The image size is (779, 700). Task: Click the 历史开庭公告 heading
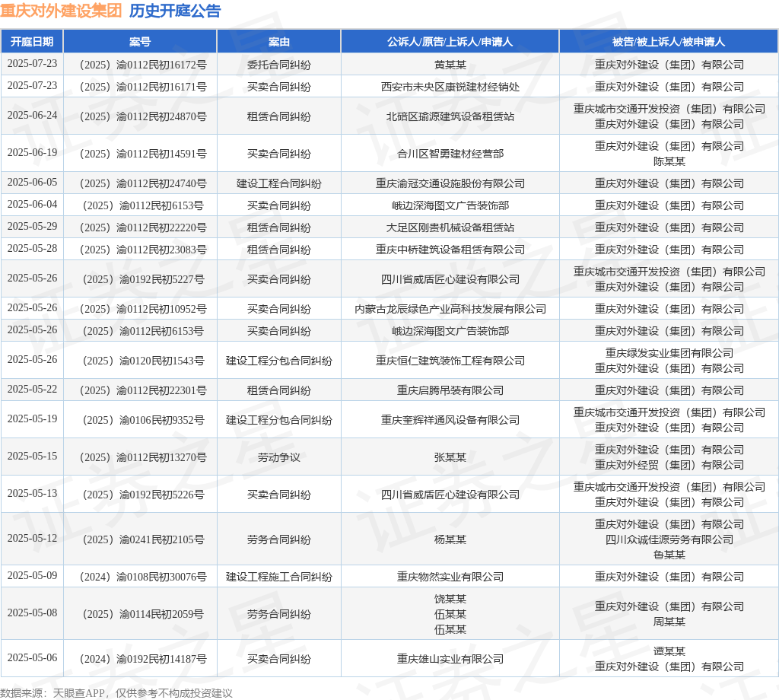(x=175, y=11)
